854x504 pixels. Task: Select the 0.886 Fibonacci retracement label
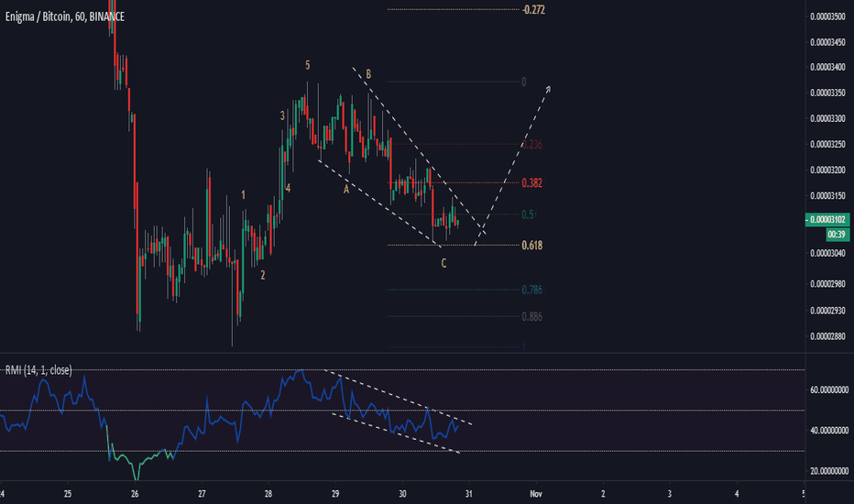tap(532, 316)
